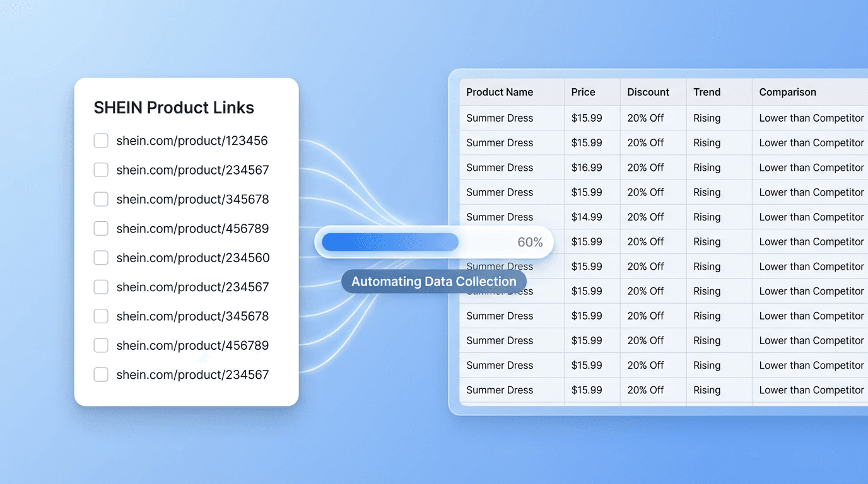The height and width of the screenshot is (484, 868).
Task: Tick the checkbox beside shein.com/product/456789
Action: coord(101,228)
